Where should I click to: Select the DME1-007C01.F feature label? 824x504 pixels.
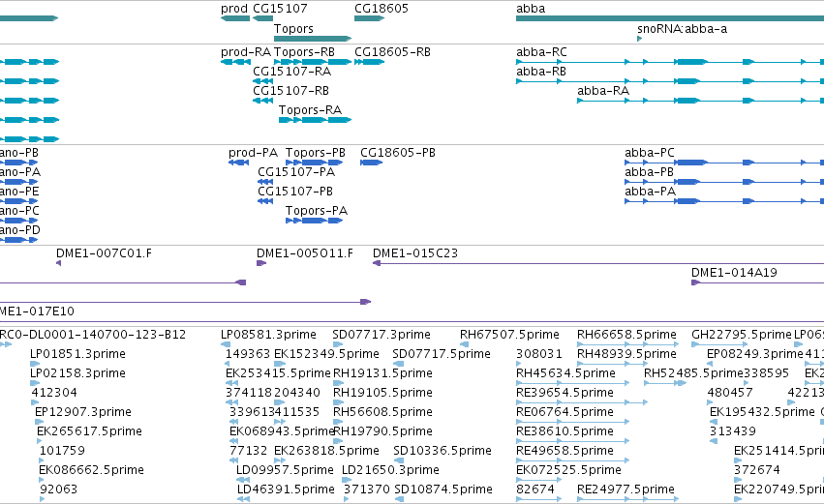[x=104, y=253]
